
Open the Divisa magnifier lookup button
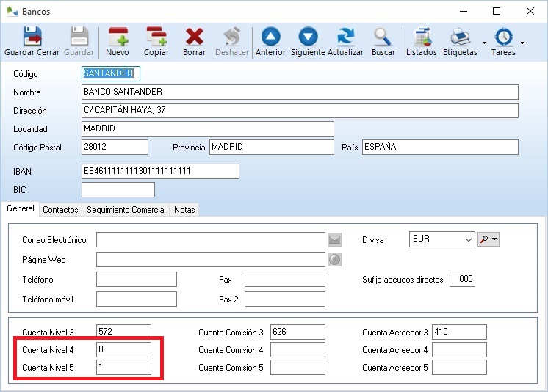[x=488, y=239]
